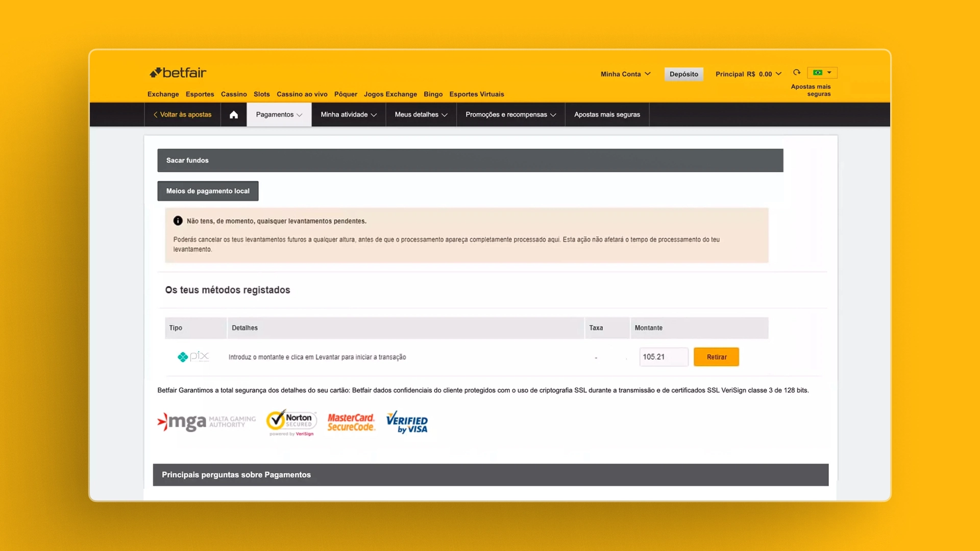Click the info icon in the pending withdrawals notice
Image resolution: width=980 pixels, height=551 pixels.
(177, 220)
